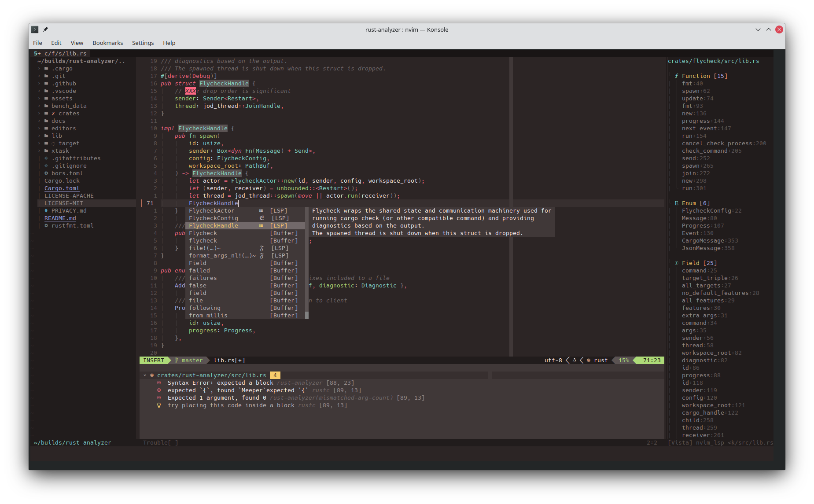This screenshot has width=814, height=504.
Task: Open the File menu
Action: click(38, 43)
